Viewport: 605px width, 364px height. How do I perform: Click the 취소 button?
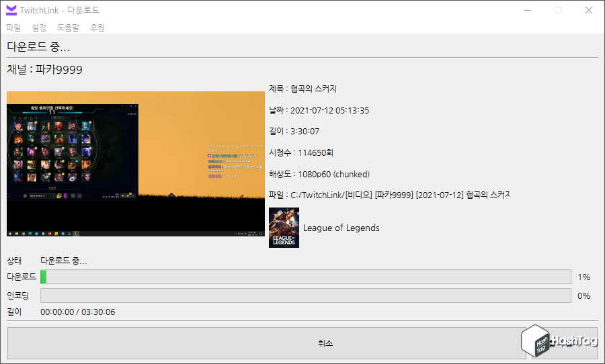267,343
